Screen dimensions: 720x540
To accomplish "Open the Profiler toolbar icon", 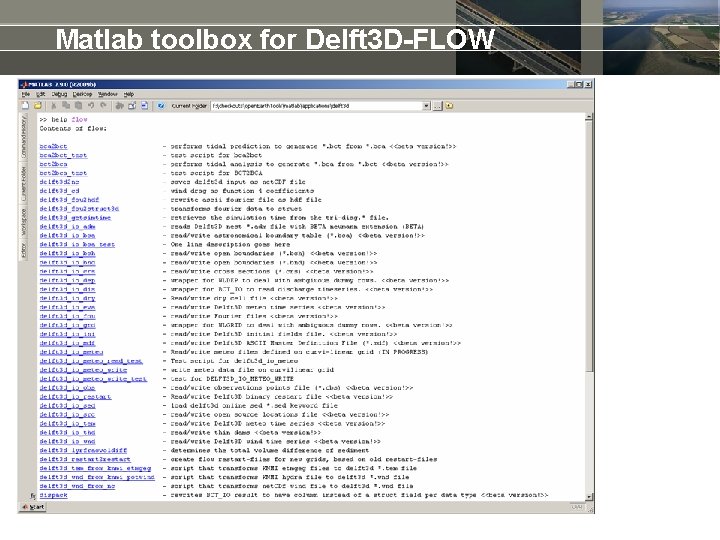I will pos(144,106).
